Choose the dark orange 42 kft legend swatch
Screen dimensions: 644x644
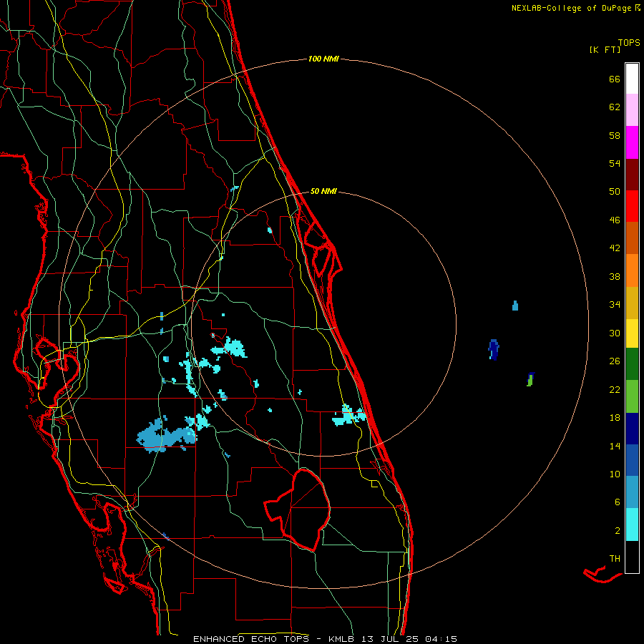pos(632,238)
